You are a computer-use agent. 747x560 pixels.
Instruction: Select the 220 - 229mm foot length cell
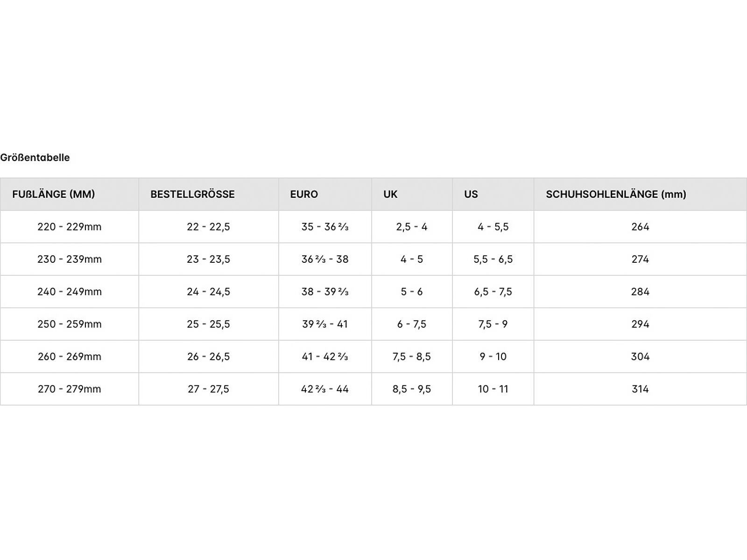[70, 227]
